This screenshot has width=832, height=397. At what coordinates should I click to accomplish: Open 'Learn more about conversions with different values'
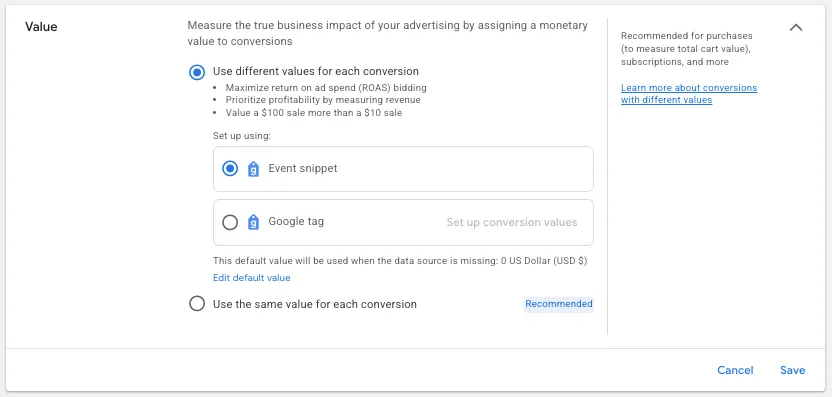click(689, 94)
